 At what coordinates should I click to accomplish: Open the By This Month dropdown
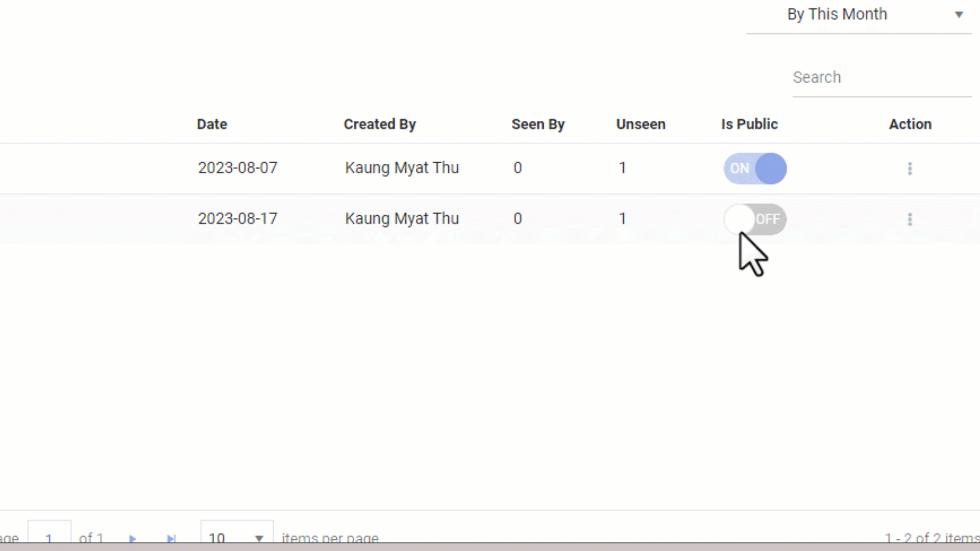[837, 14]
